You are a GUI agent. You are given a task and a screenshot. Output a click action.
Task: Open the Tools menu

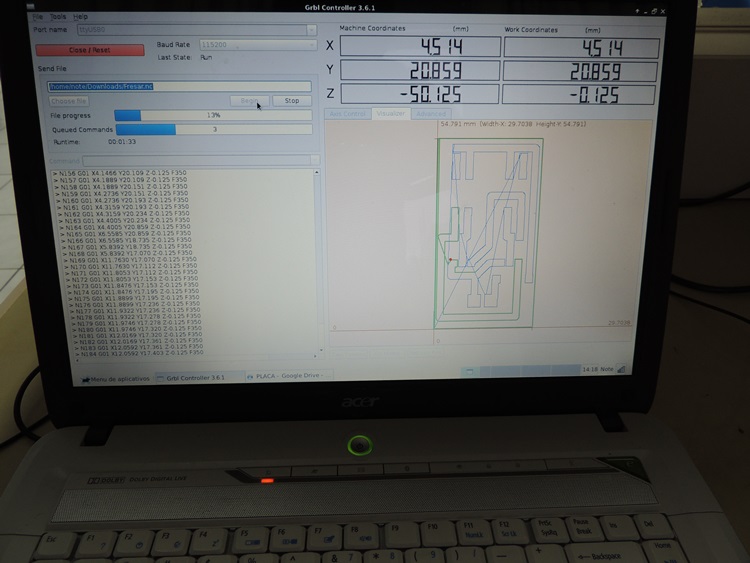pos(59,17)
